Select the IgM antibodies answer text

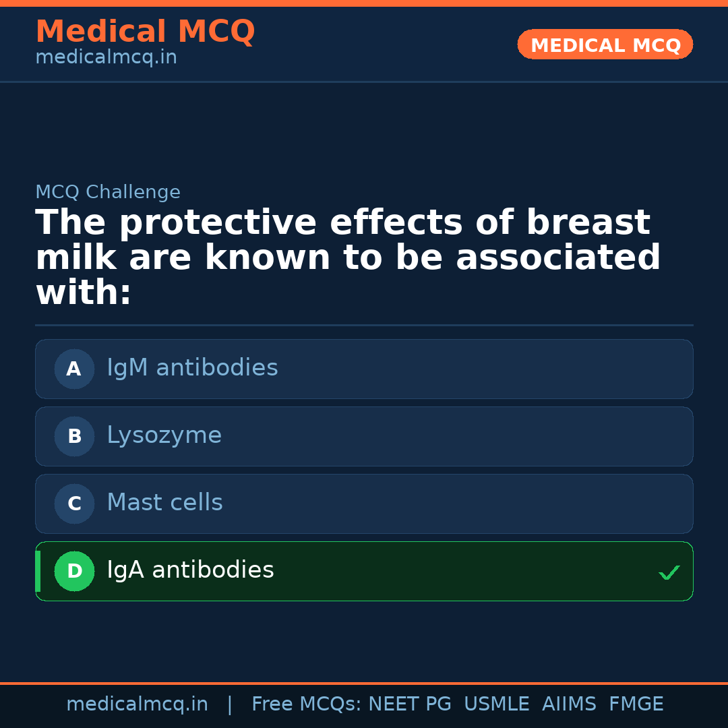tap(192, 368)
